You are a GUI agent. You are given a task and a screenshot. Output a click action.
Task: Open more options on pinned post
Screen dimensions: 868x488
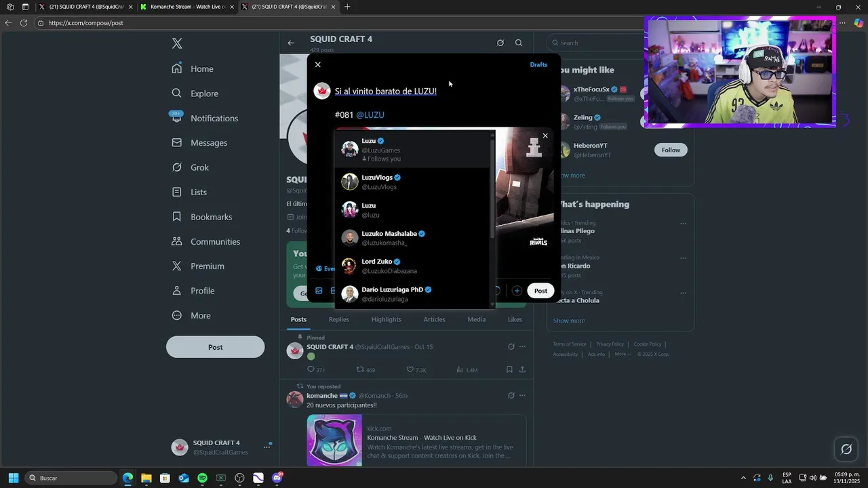click(522, 346)
